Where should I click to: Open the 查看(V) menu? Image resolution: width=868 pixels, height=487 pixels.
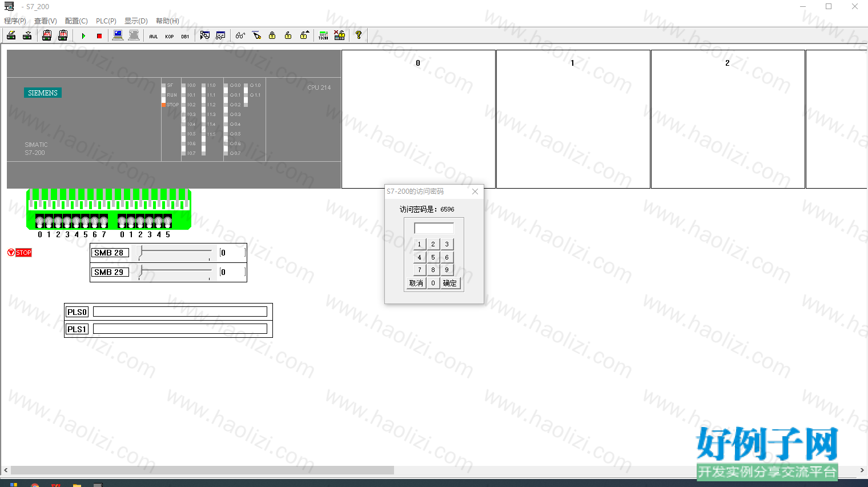(46, 21)
